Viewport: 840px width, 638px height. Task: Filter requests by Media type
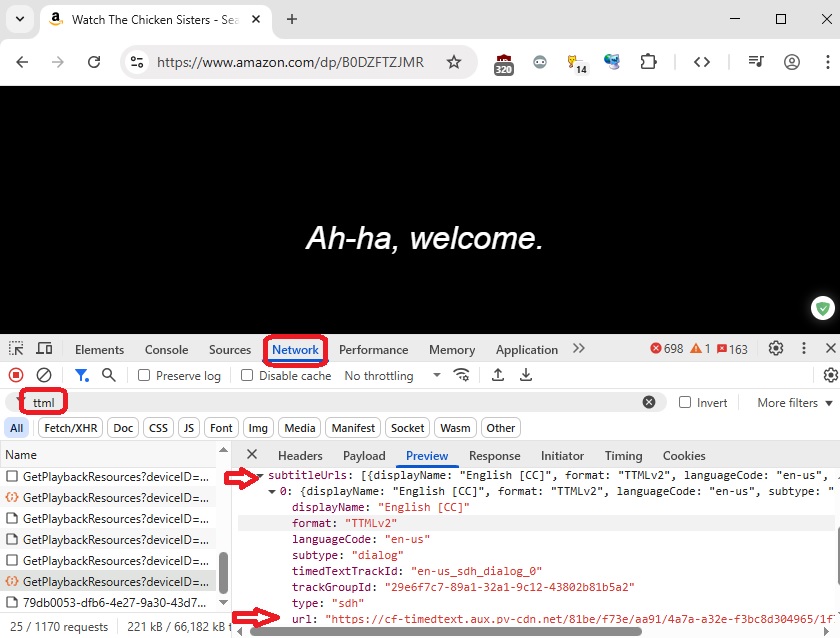click(299, 428)
